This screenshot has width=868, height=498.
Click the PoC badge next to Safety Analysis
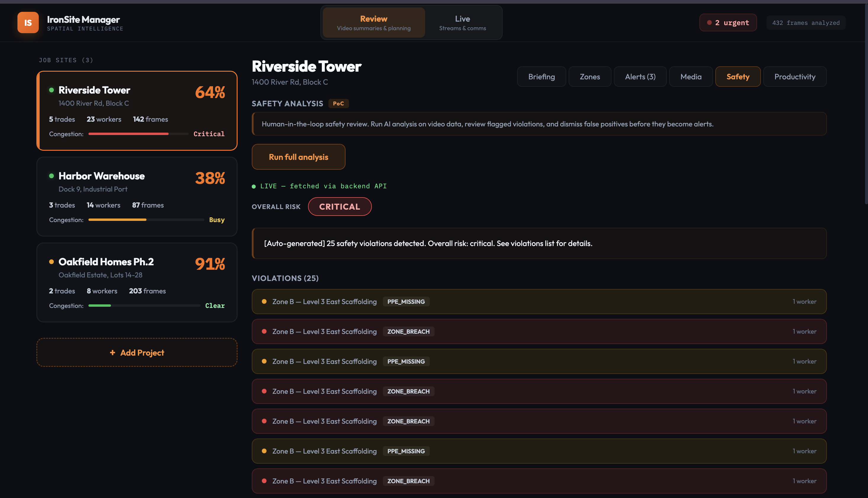pyautogui.click(x=338, y=103)
